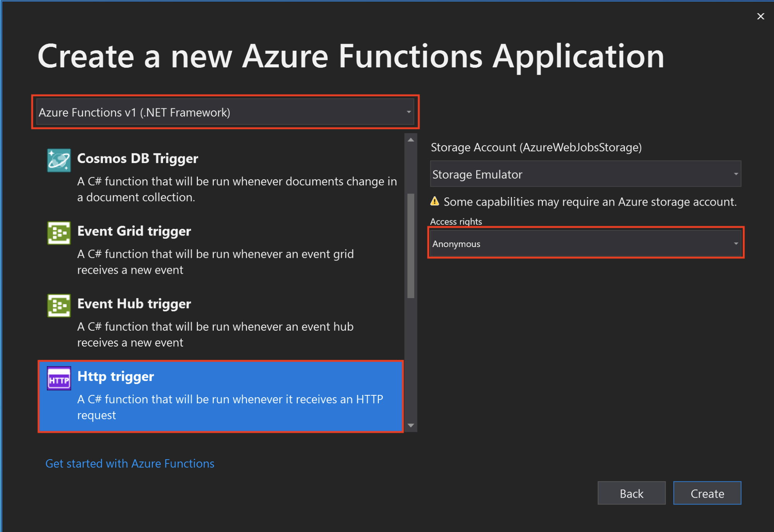Go back with the Back button
The width and height of the screenshot is (774, 532).
(x=631, y=493)
